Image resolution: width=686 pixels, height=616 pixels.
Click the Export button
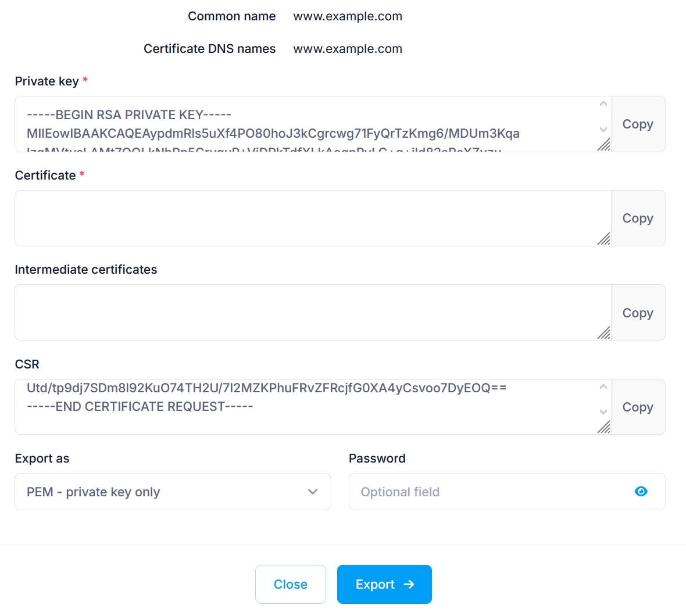(x=384, y=584)
